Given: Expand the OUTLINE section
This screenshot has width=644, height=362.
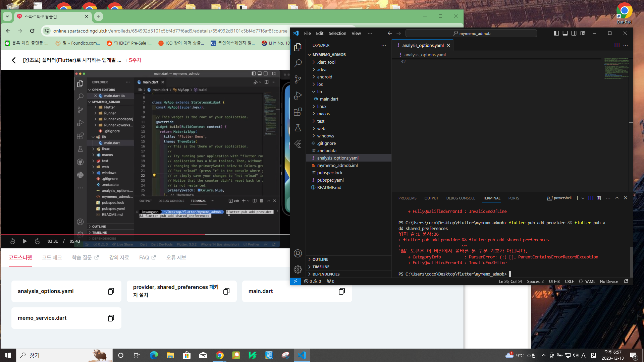Looking at the screenshot, I should pos(348,259).
